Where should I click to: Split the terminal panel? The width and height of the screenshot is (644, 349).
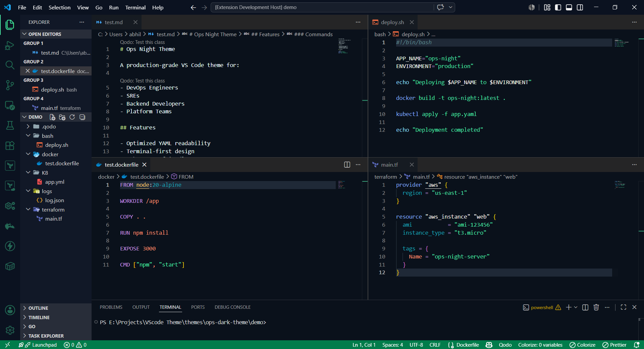[x=585, y=307]
